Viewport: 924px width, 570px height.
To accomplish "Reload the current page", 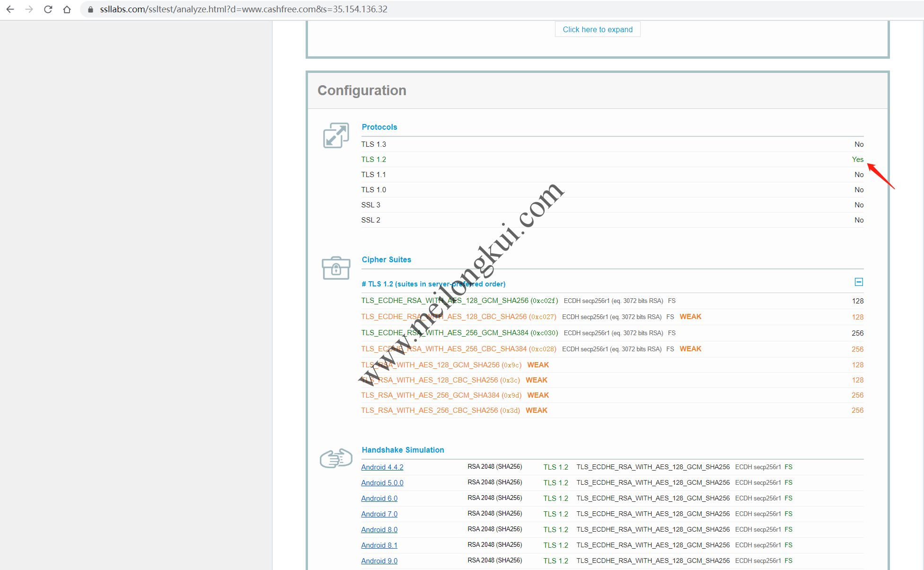I will tap(48, 9).
